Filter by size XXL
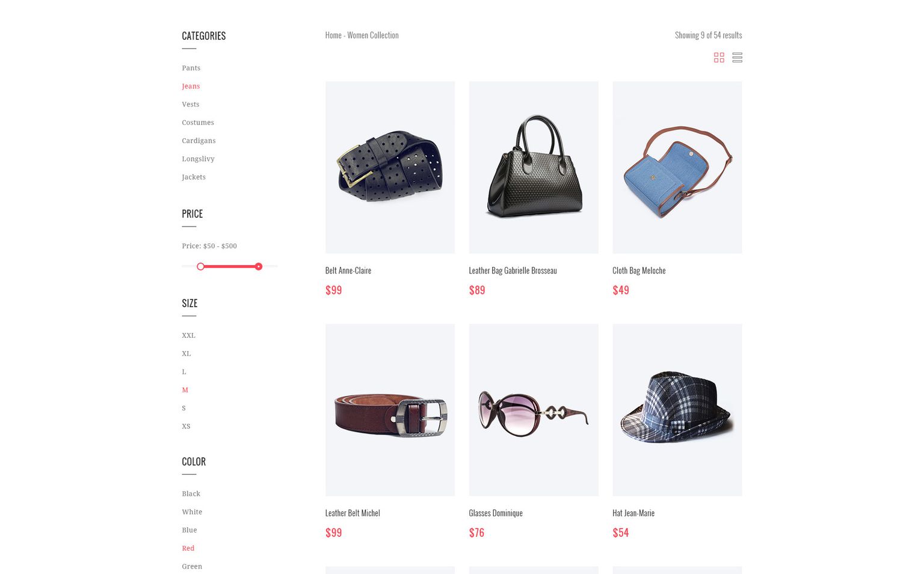This screenshot has height=574, width=924. [188, 335]
